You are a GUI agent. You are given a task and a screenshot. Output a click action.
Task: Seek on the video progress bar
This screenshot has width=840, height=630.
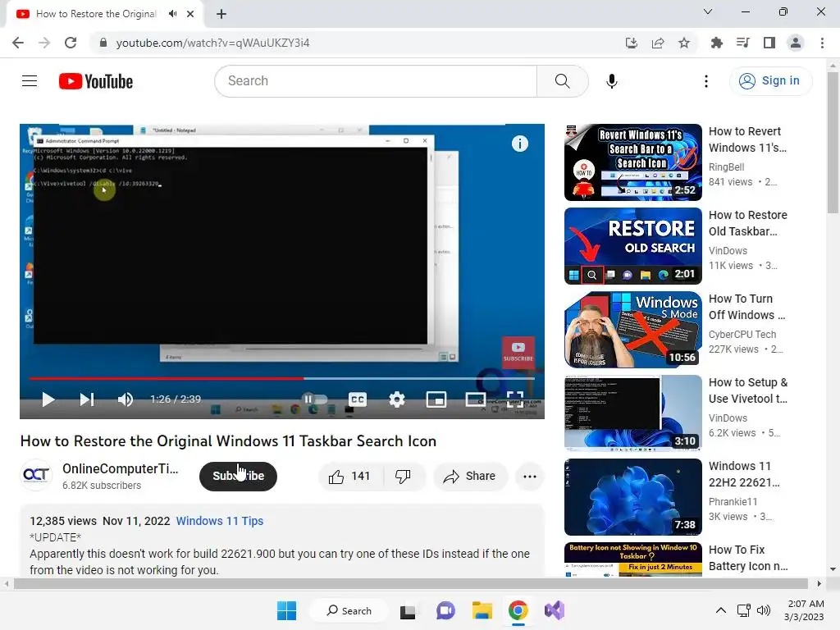click(282, 378)
